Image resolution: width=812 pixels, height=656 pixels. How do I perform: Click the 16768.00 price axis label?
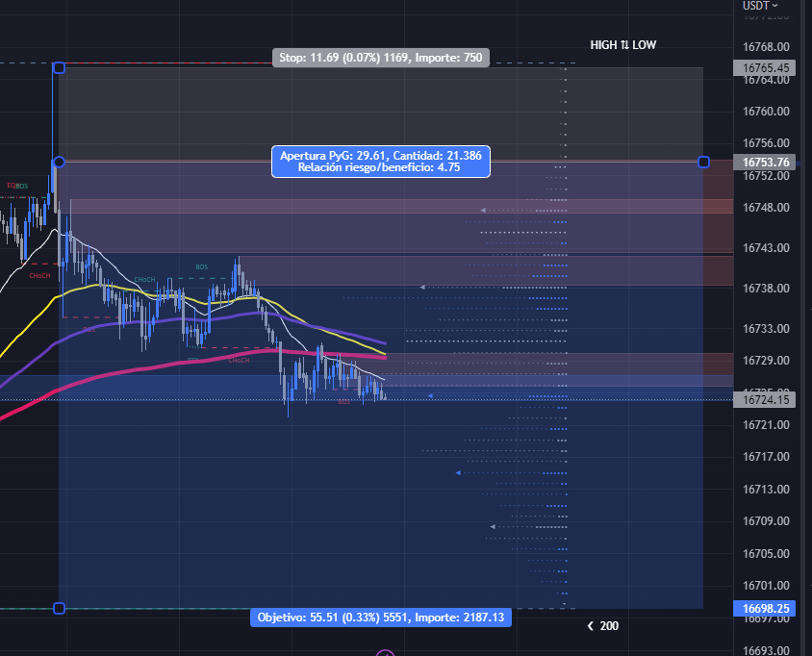[766, 46]
